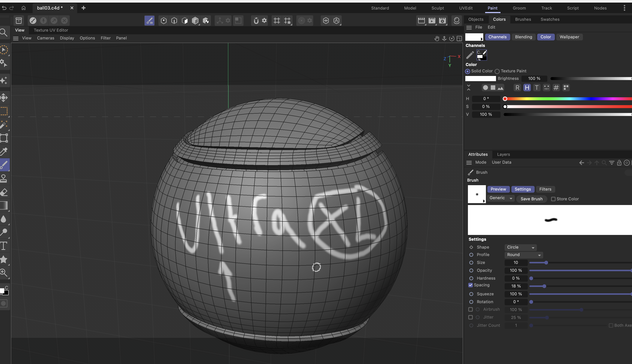Select the Text tool in left toolbar
The width and height of the screenshot is (632, 364).
pos(4,246)
